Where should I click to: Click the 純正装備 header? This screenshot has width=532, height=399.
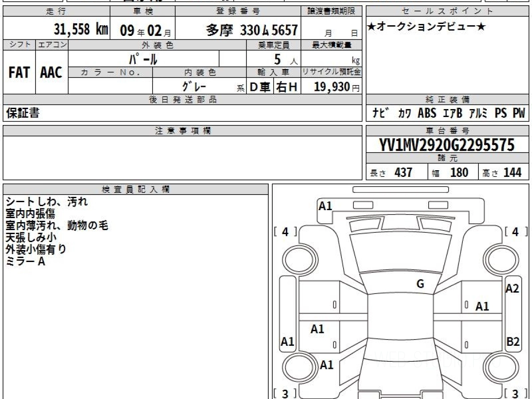448,100
